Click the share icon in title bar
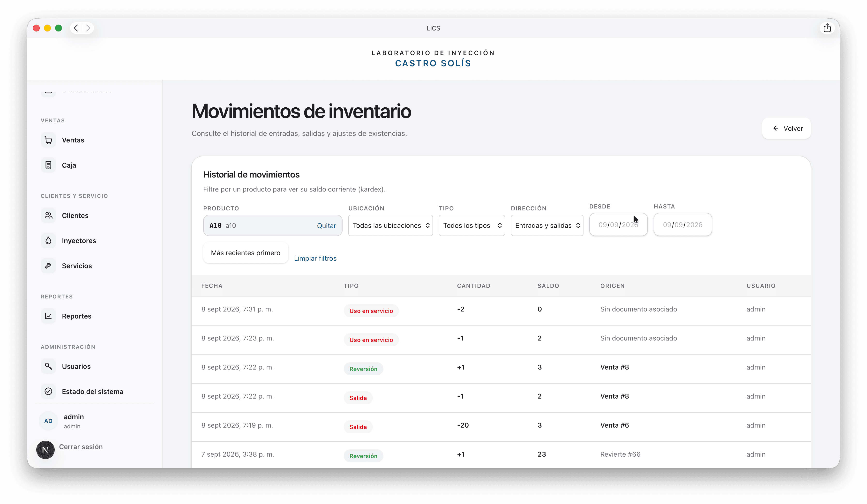 point(827,28)
